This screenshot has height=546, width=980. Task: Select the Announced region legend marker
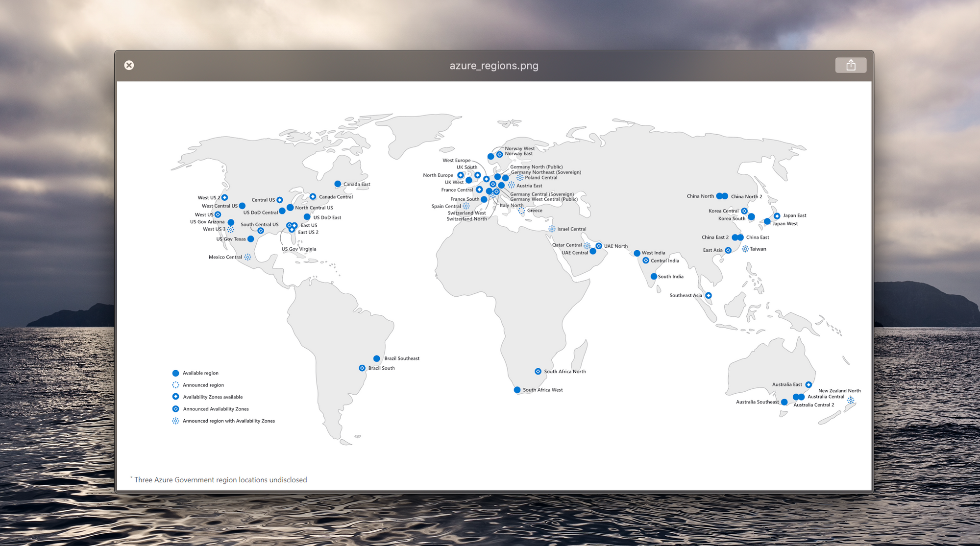point(175,385)
